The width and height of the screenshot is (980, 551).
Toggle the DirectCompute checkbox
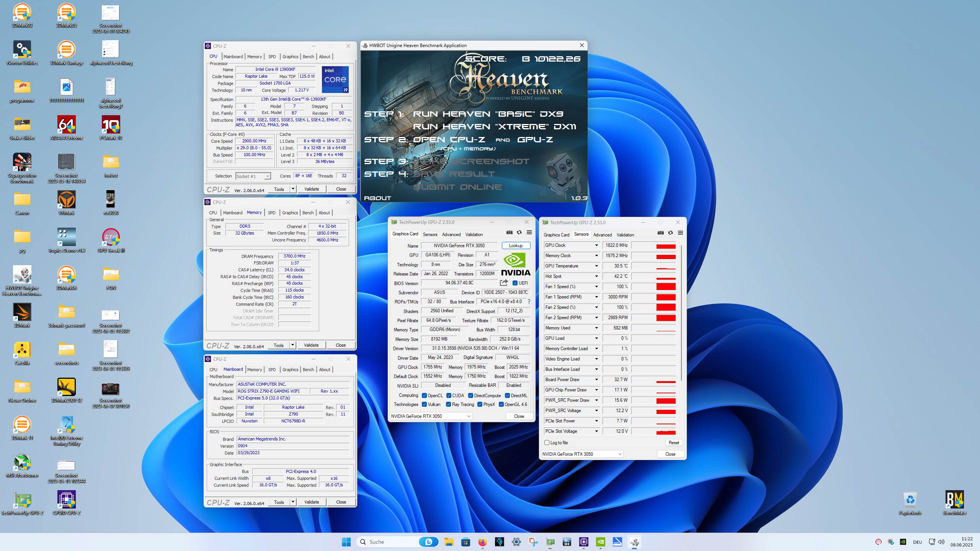[x=470, y=396]
